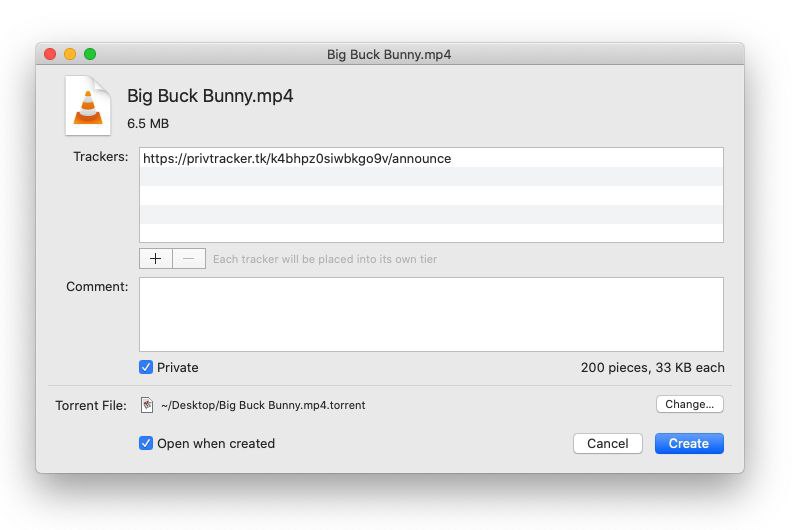Disable the Open when created checkbox
The image size is (798, 530).
(146, 443)
